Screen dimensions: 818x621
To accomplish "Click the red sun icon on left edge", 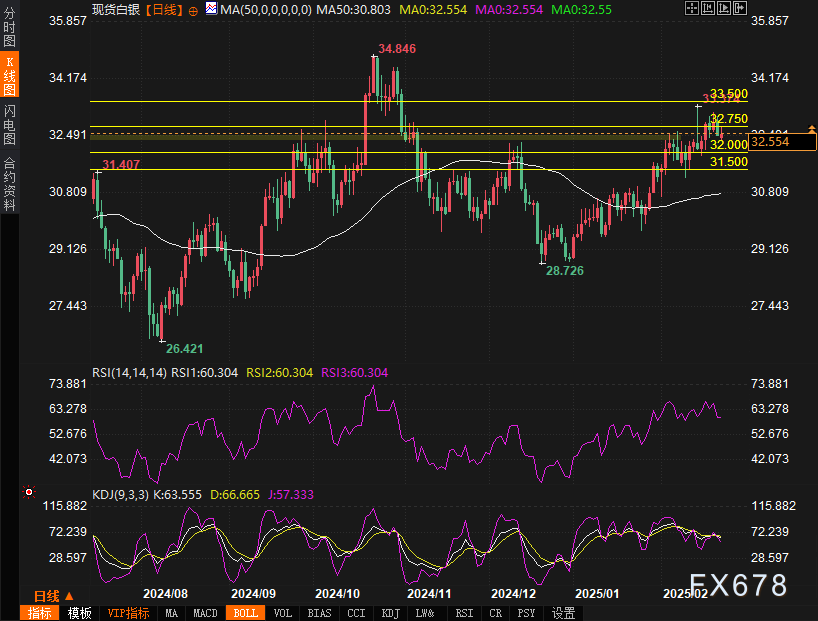I will pos(29,492).
